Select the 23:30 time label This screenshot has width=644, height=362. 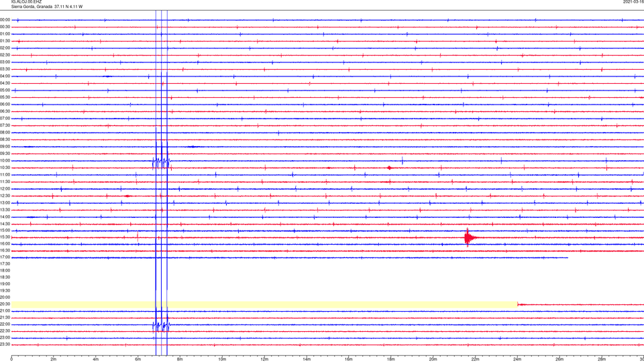tap(5, 344)
